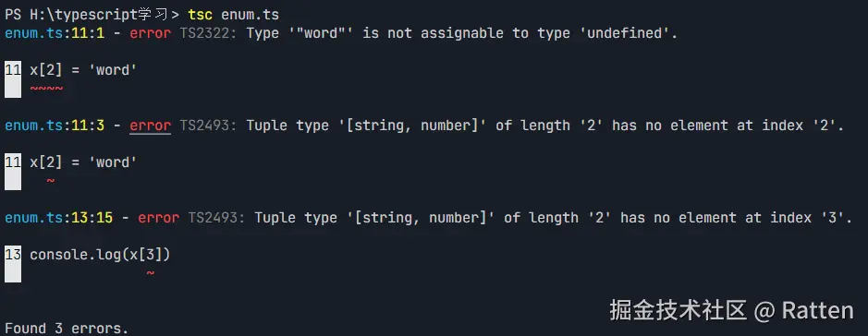Click the enum.ts argument in prompt line
This screenshot has height=336, width=868.
coord(250,15)
